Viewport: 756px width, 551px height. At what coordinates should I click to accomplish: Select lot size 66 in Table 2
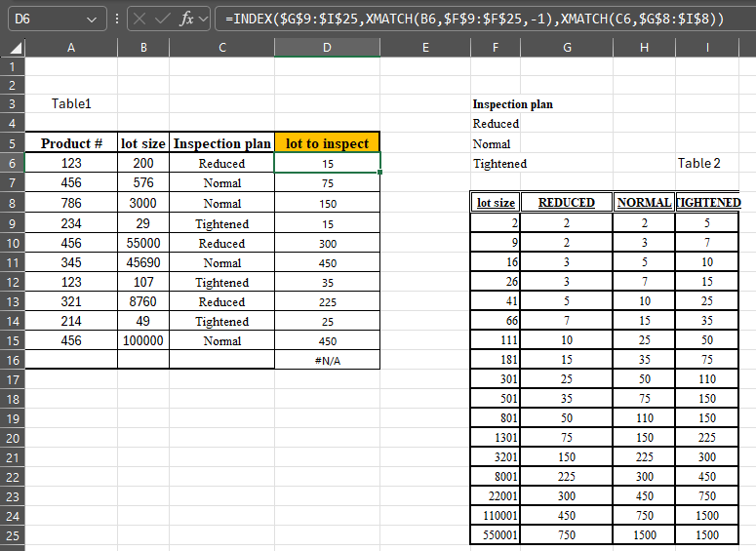pos(496,320)
